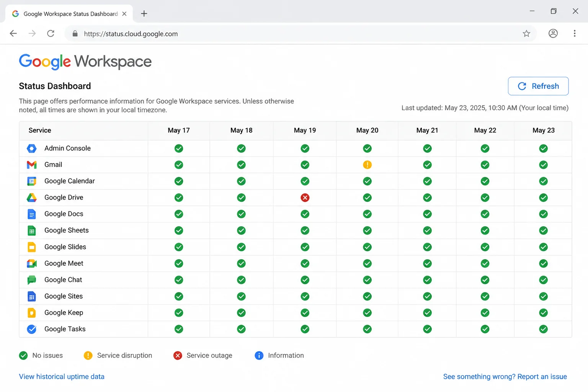Click the May 23 column header
This screenshot has height=392, width=588.
click(544, 131)
